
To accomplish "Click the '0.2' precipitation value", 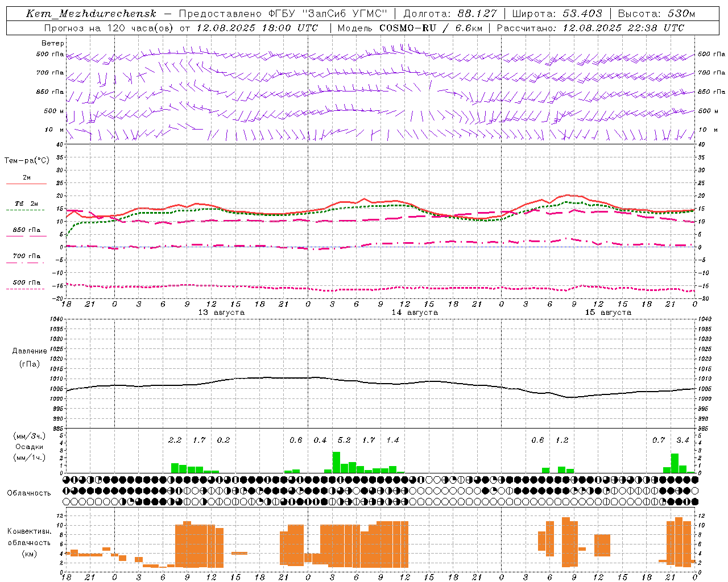I will 224,440.
